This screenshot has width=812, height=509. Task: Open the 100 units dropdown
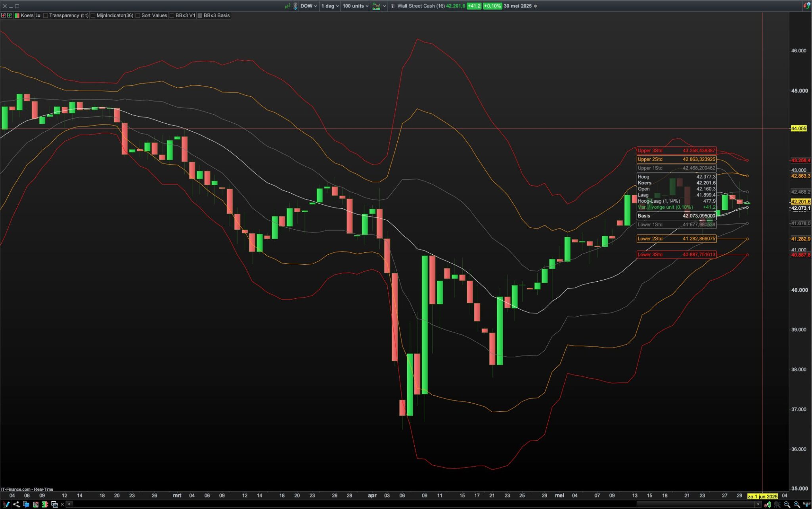(x=355, y=6)
